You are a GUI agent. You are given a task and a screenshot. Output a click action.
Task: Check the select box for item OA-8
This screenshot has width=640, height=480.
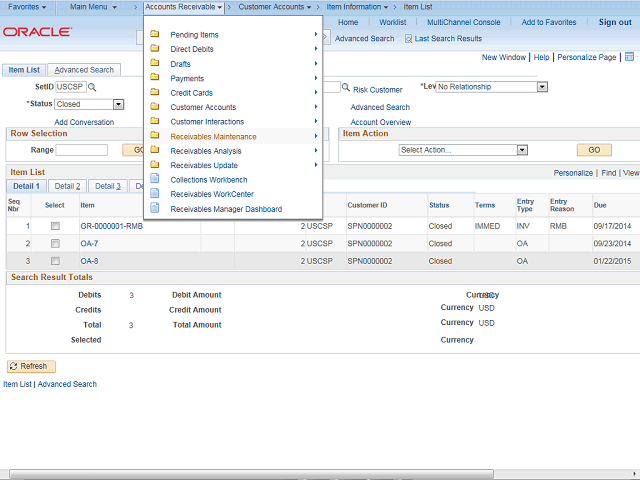[x=54, y=261]
